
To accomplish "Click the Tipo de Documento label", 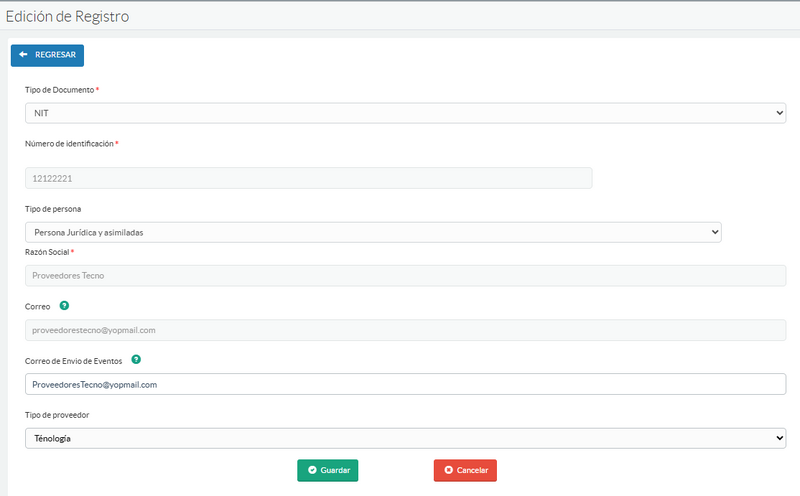I will 59,90.
